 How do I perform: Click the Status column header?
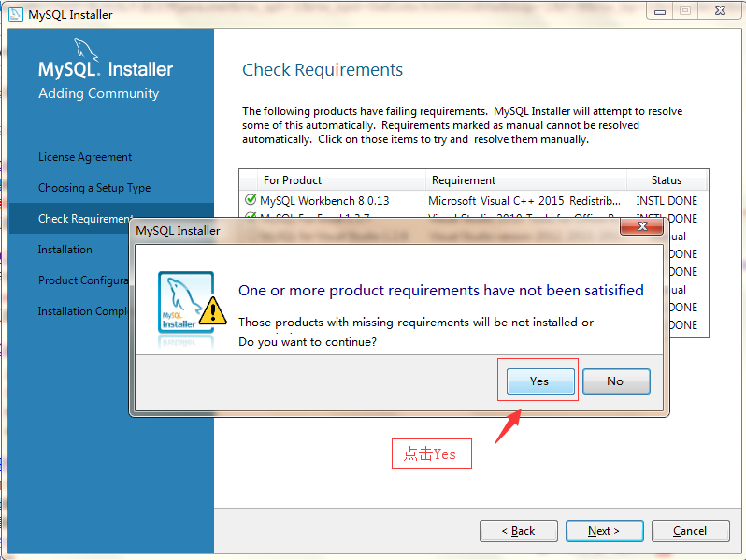point(666,180)
